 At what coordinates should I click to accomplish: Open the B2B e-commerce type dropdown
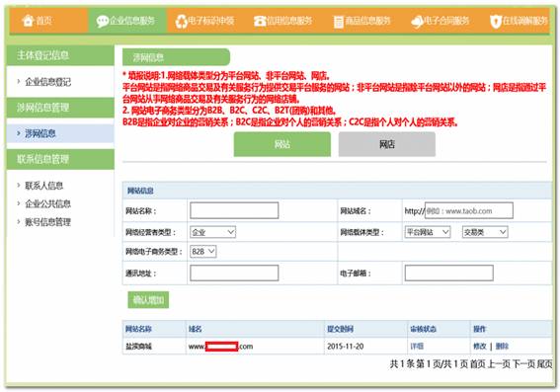click(202, 252)
